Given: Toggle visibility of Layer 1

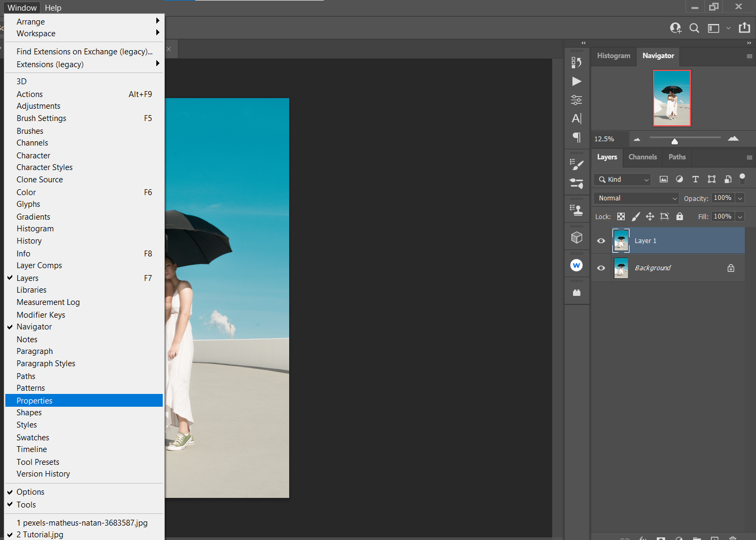Looking at the screenshot, I should tap(601, 240).
